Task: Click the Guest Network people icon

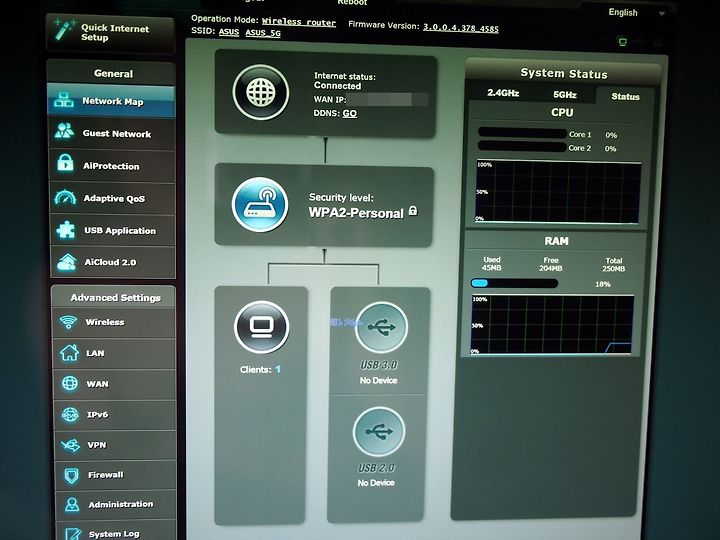Action: (x=64, y=131)
